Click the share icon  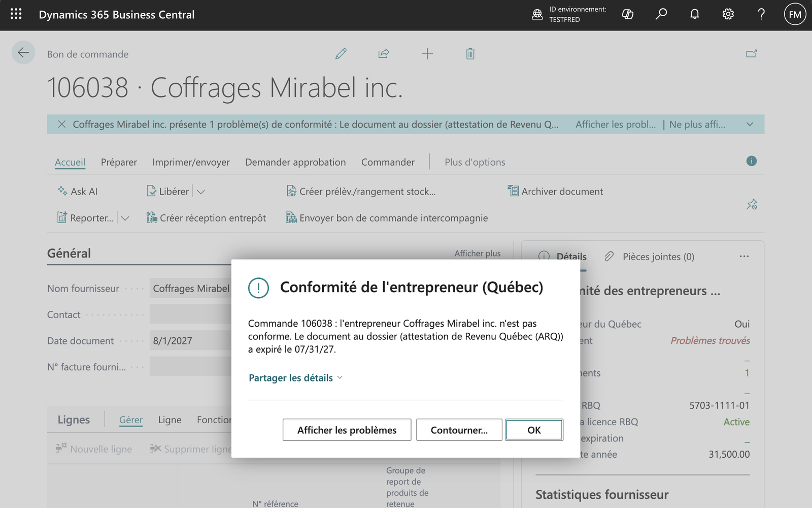(384, 53)
